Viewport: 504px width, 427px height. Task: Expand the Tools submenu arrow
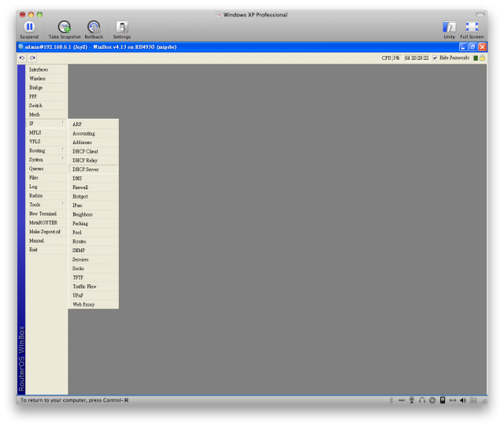coord(63,204)
